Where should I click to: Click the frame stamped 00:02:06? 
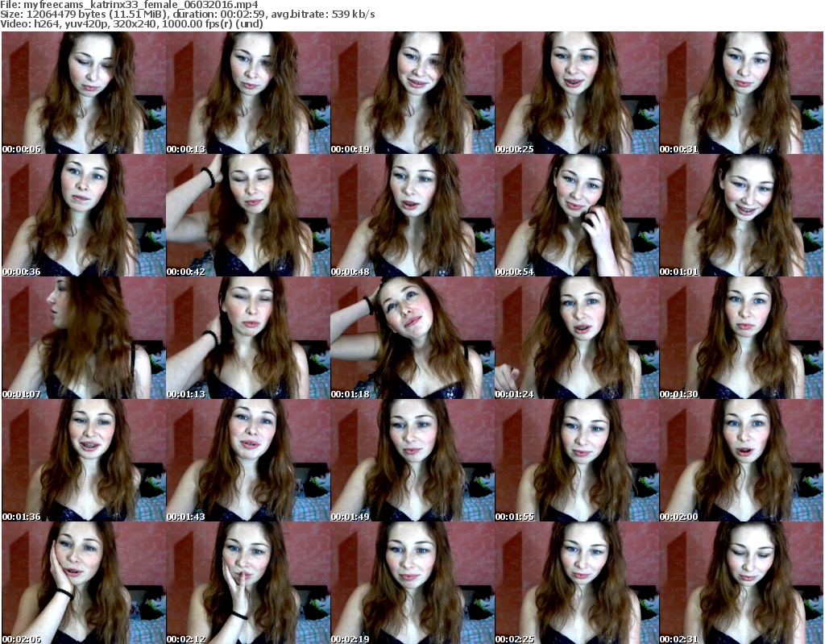pyautogui.click(x=83, y=583)
